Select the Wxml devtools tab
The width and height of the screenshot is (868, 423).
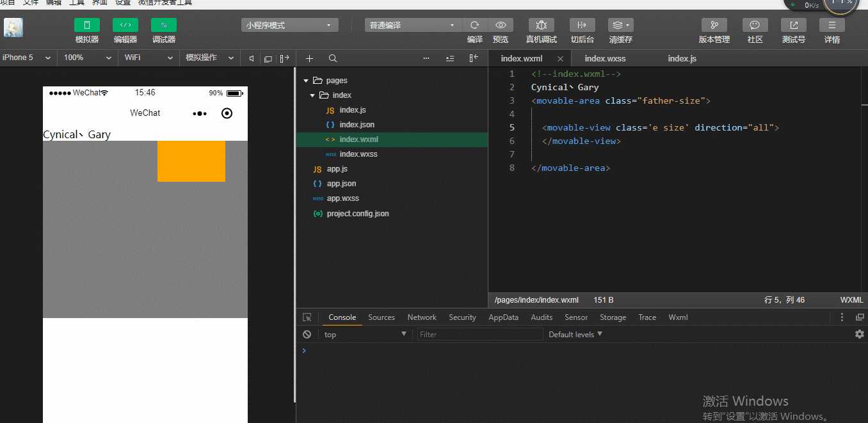678,317
